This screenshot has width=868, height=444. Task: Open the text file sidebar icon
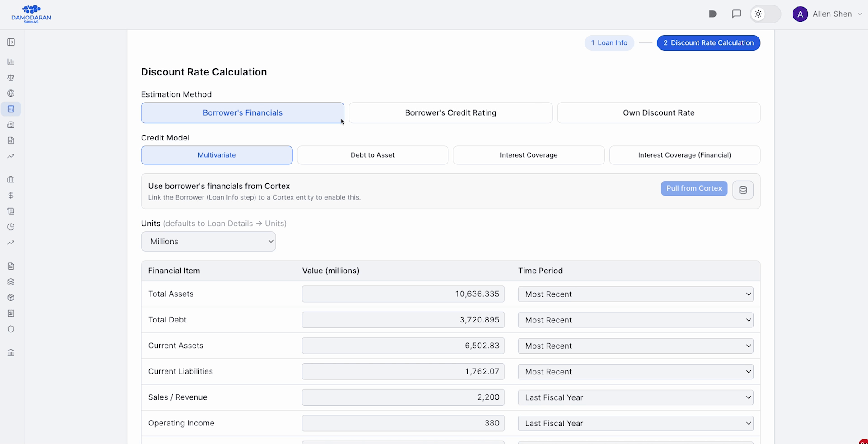click(11, 266)
